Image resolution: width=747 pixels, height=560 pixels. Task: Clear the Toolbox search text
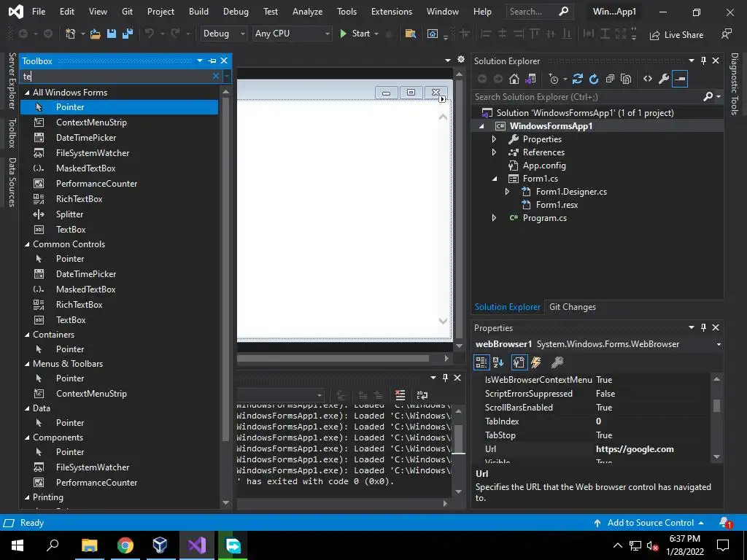tap(216, 76)
